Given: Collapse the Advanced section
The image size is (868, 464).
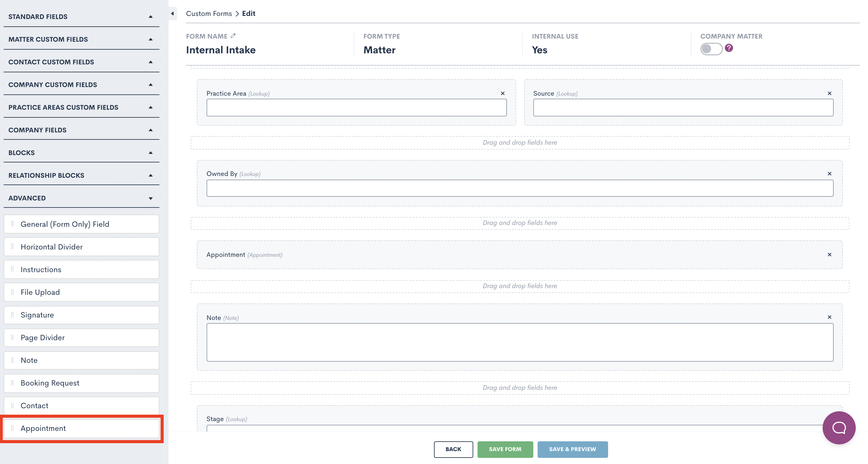Looking at the screenshot, I should [x=150, y=198].
